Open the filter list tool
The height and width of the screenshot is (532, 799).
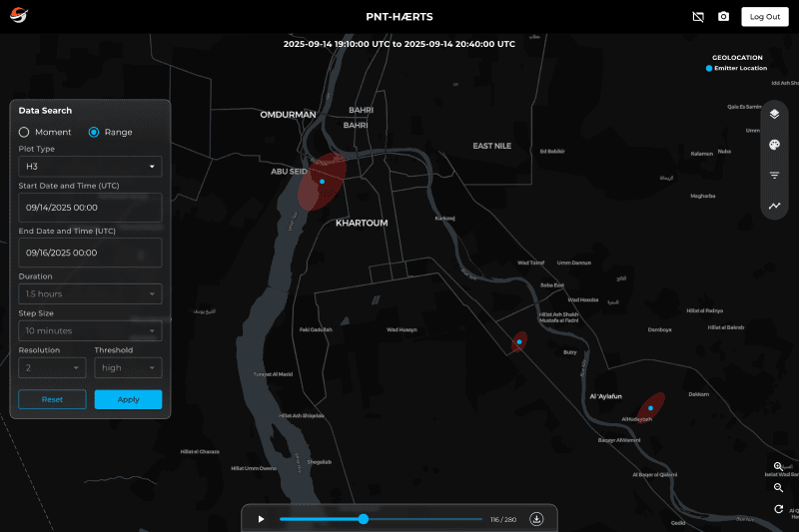[x=775, y=175]
